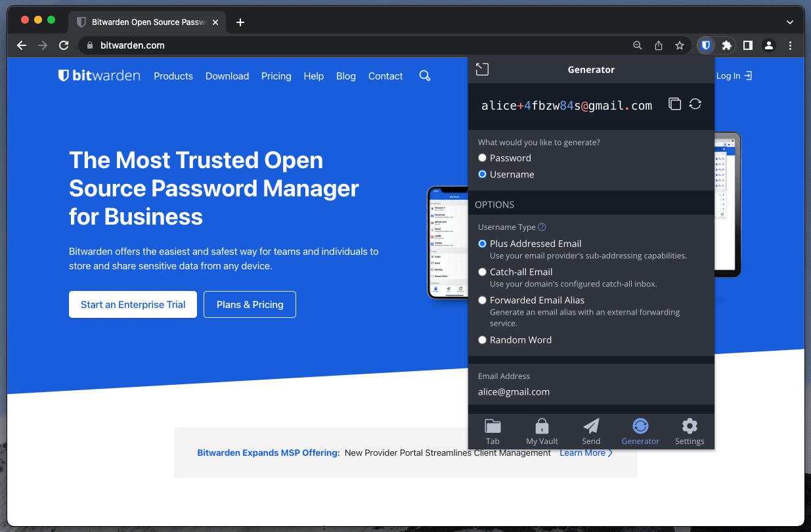The image size is (811, 532).
Task: Go forward with the forward arrow
Action: [x=43, y=45]
